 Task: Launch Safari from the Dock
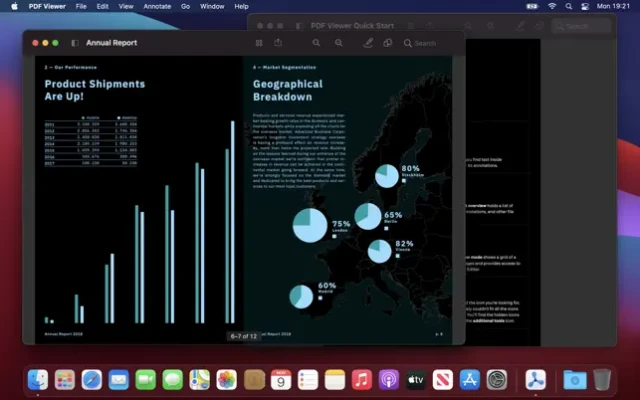tap(92, 380)
